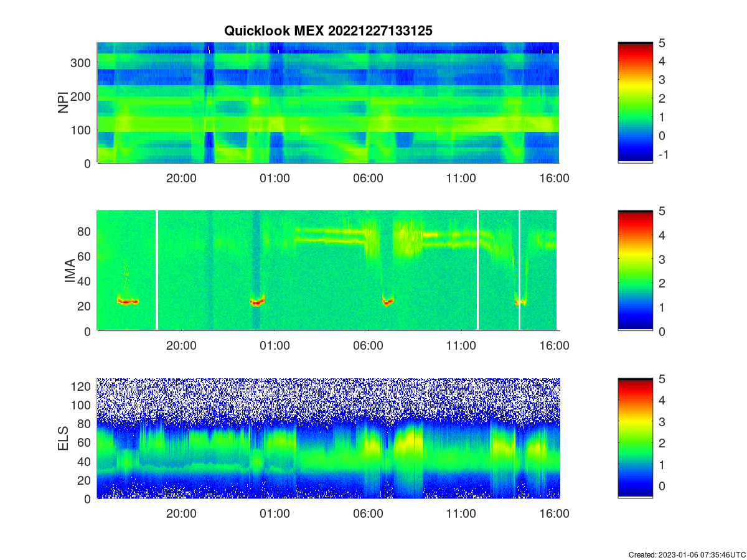Click the Created timestamp footer text
The image size is (747, 560).
click(x=687, y=554)
